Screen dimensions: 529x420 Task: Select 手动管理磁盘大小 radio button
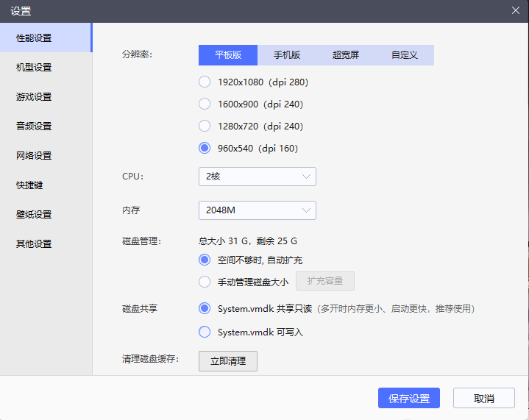pos(205,281)
